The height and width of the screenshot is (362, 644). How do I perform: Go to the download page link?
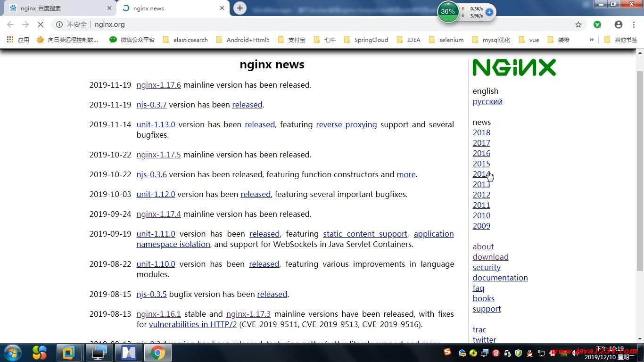coord(490,257)
